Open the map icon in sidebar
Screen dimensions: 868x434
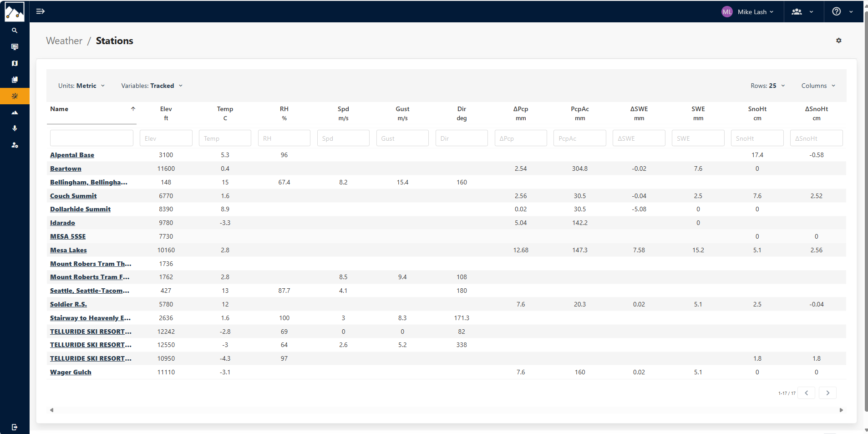pyautogui.click(x=15, y=63)
